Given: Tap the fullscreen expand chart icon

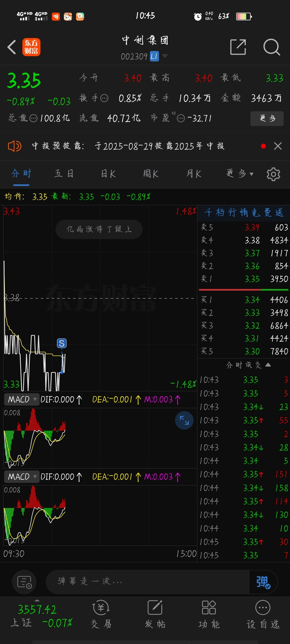Looking at the screenshot, I should click(x=184, y=420).
